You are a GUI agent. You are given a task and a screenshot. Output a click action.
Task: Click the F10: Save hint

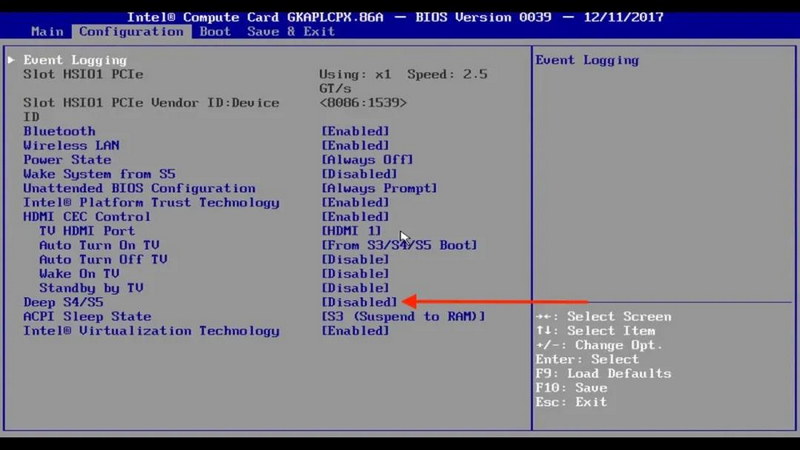(x=571, y=388)
